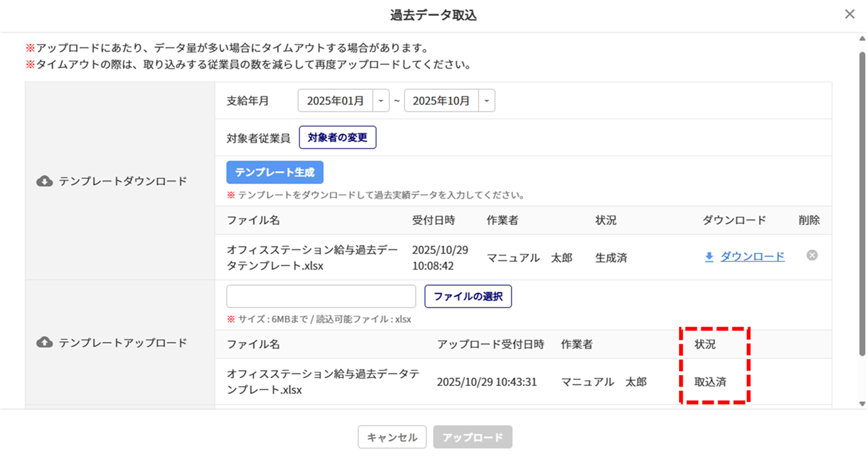Click the 2025年10月 end month field
Image resolution: width=868 pixels, height=468 pixels.
tap(441, 101)
